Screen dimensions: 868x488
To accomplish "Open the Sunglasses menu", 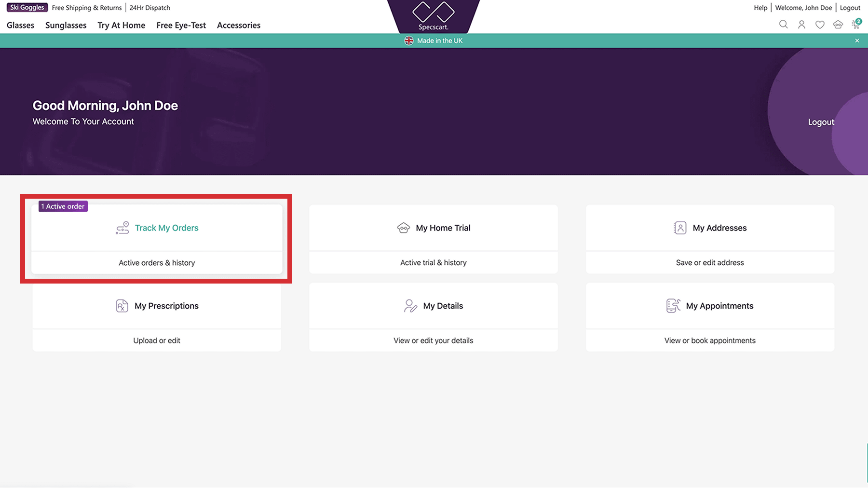I will (66, 25).
